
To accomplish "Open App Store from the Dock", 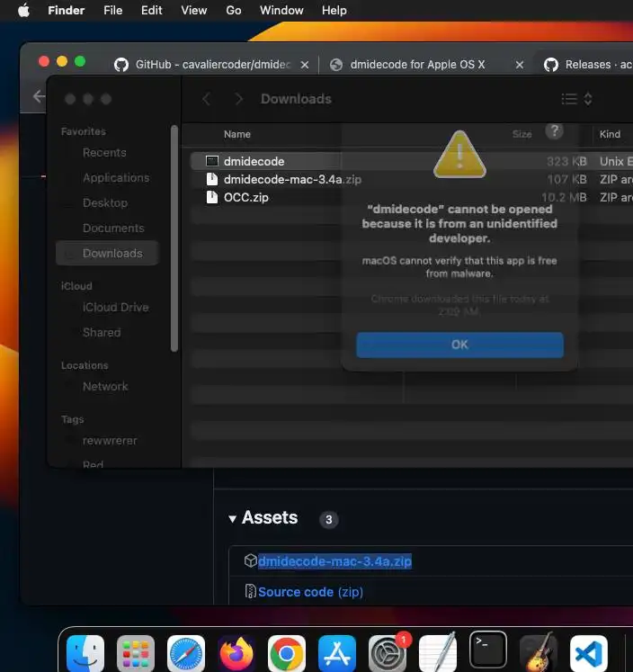I will [337, 654].
